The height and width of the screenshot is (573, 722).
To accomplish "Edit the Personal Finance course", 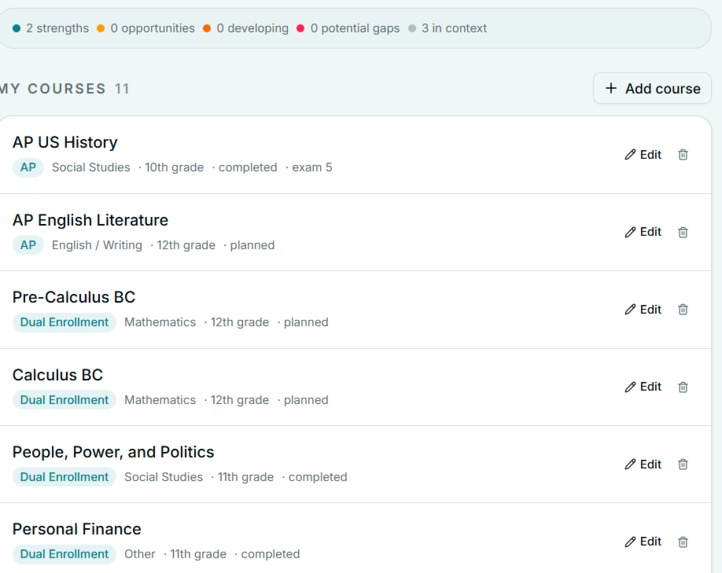I will click(643, 542).
